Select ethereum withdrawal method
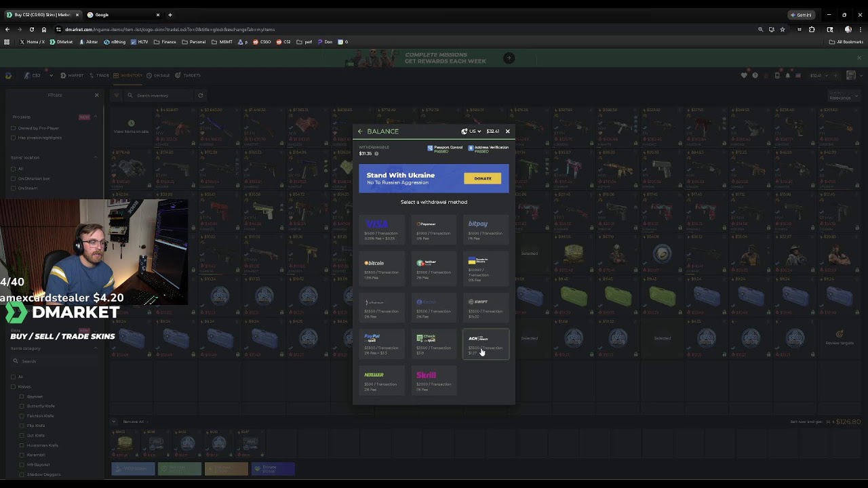 (382, 308)
